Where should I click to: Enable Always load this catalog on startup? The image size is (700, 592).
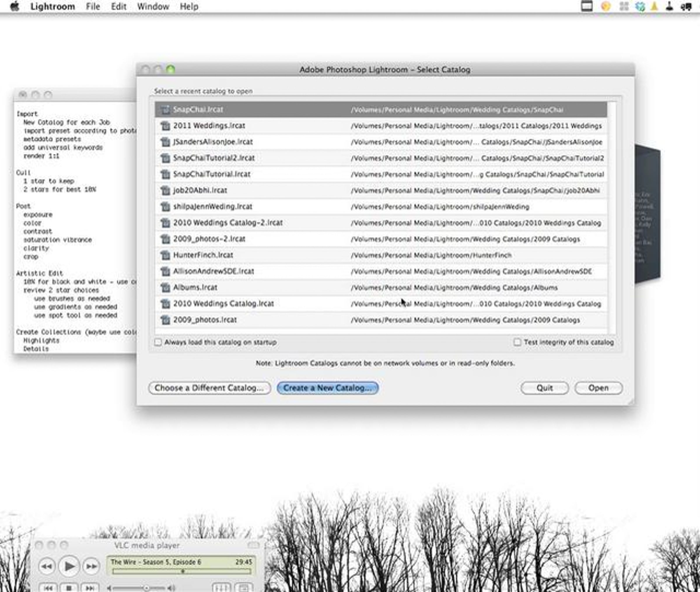point(158,342)
